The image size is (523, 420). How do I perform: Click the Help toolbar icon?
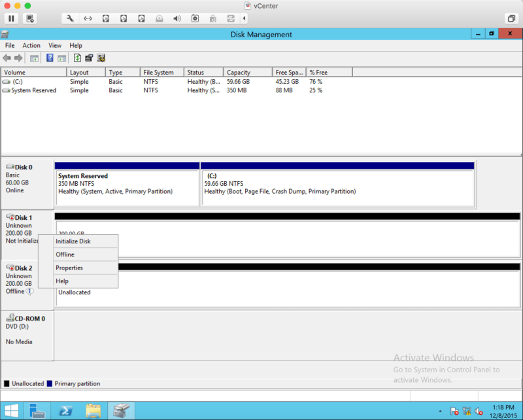coord(50,58)
